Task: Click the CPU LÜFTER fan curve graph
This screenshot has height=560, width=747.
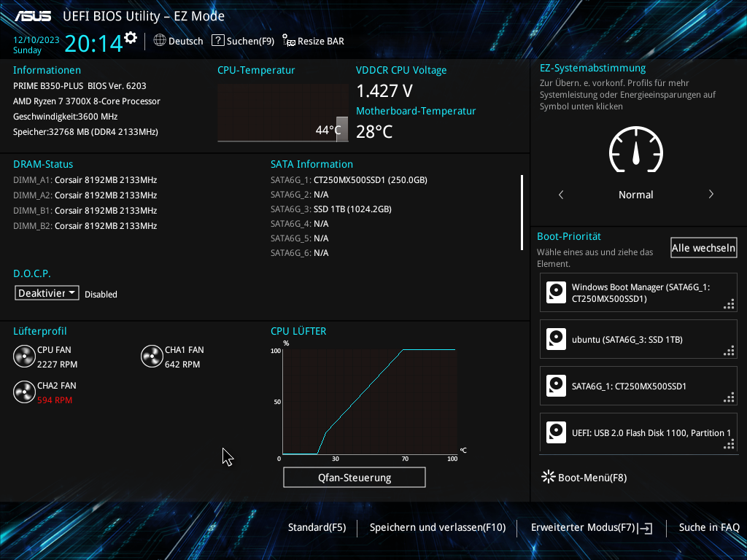Action: tap(370, 402)
